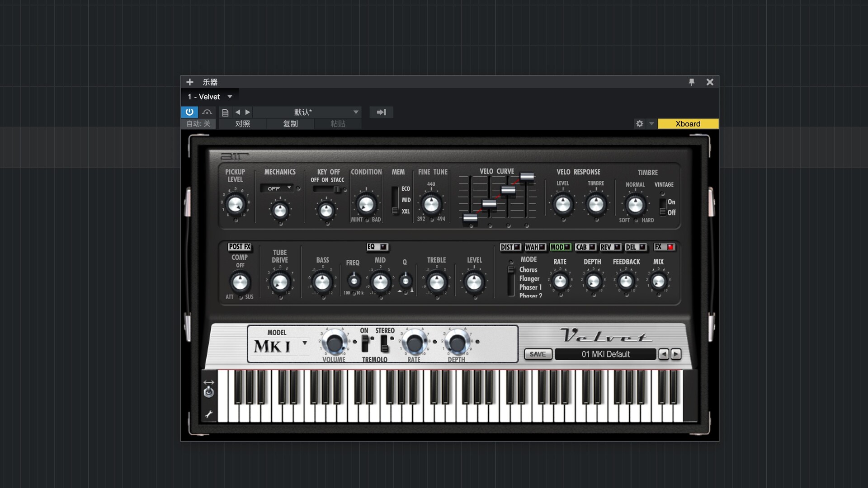Screen dimensions: 868x488
Task: Enable the DIST effect toggle
Action: click(x=517, y=247)
